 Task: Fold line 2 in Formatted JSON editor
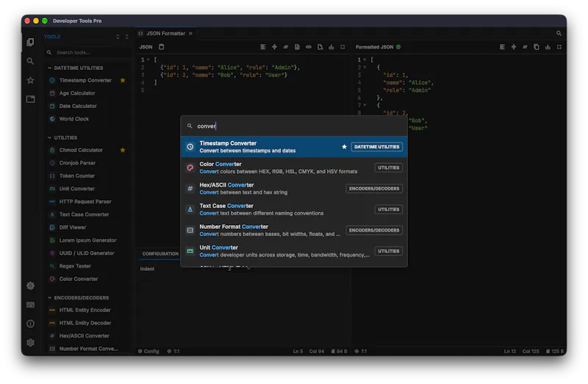point(365,67)
